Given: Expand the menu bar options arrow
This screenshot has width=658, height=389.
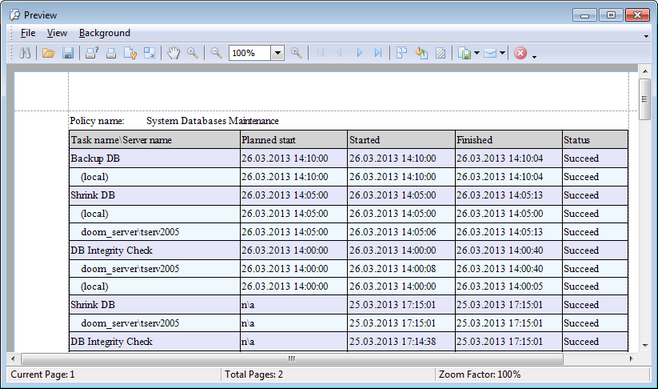Looking at the screenshot, I should point(646,36).
